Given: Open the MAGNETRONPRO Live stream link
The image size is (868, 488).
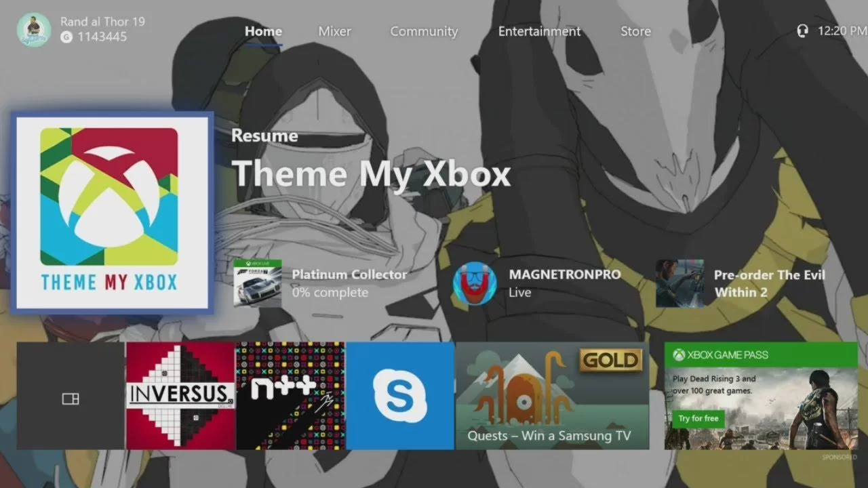Looking at the screenshot, I should click(x=564, y=283).
